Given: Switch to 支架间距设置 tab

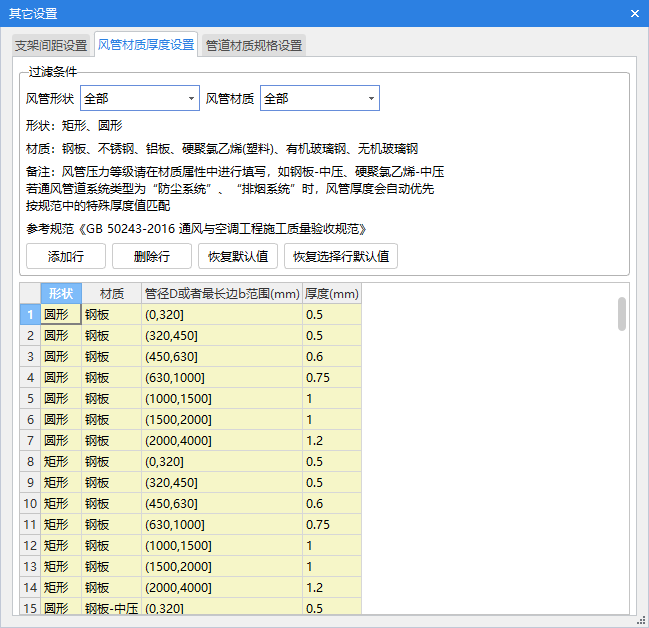Looking at the screenshot, I should [x=50, y=46].
